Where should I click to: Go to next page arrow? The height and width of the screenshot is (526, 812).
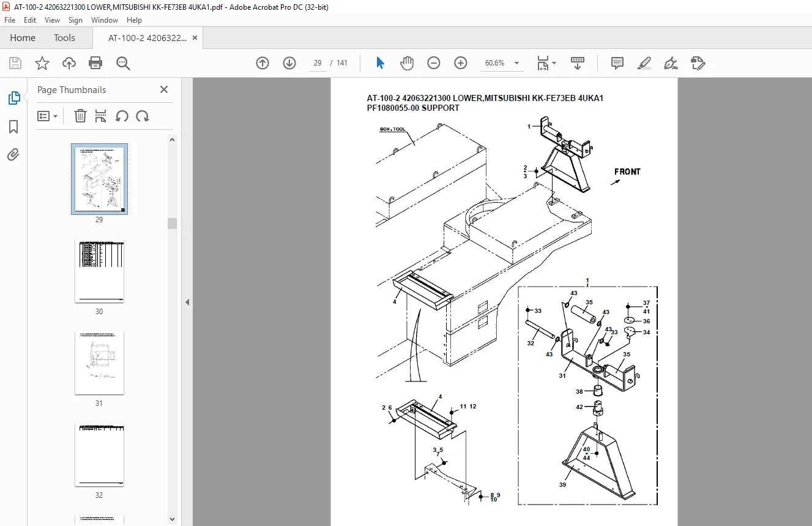click(x=289, y=63)
